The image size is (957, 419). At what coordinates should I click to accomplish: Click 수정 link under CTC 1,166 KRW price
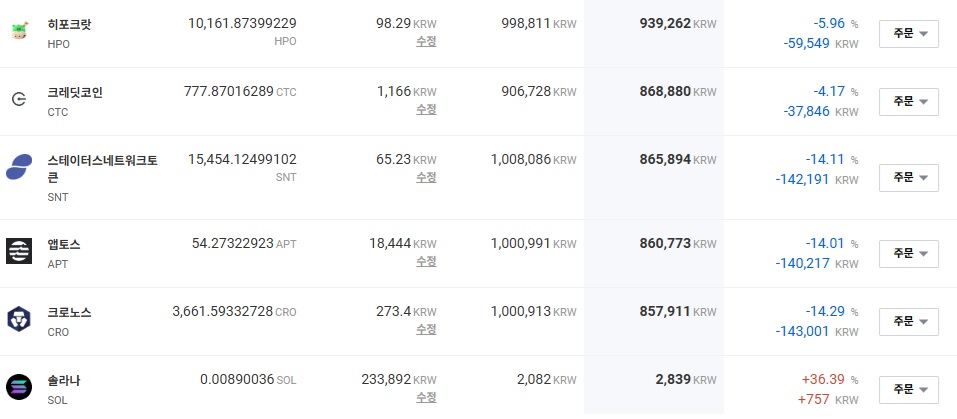(427, 109)
